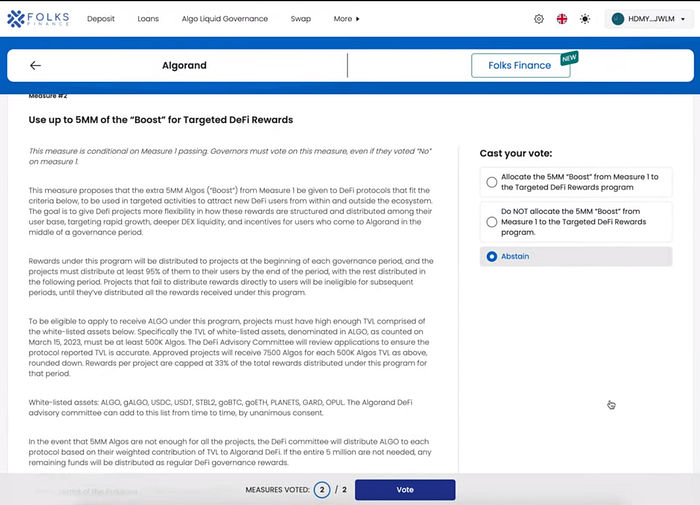Select Do NOT allocate the Boost option
The image size is (700, 505).
[x=576, y=222]
